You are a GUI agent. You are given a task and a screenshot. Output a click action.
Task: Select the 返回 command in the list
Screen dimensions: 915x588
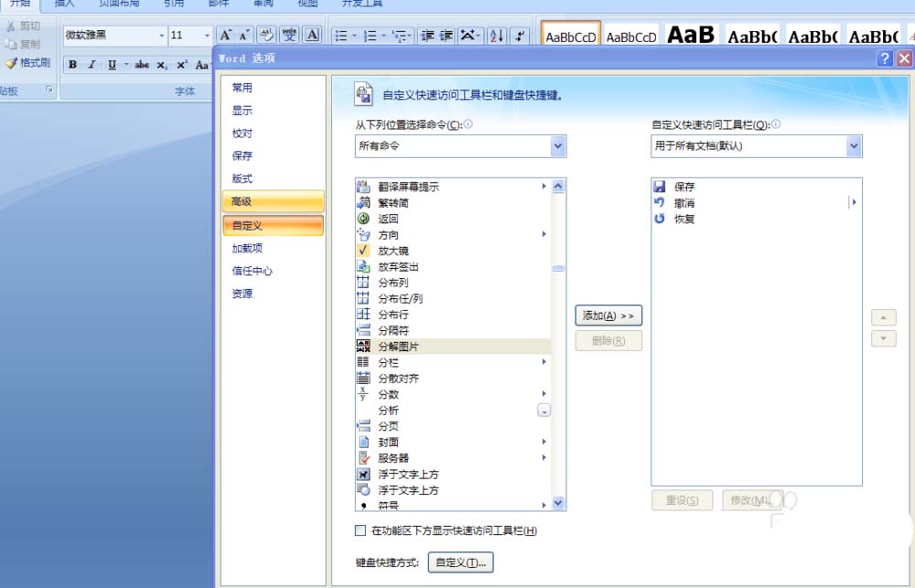coord(453,219)
